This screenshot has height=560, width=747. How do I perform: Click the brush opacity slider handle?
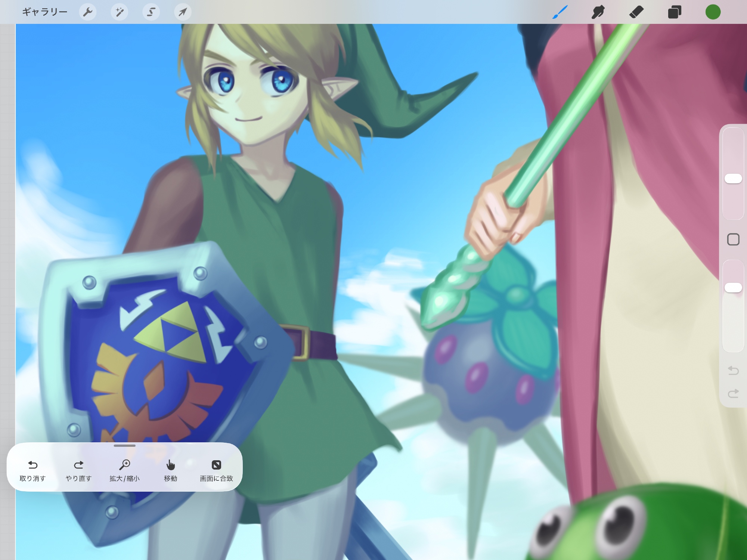(x=733, y=287)
